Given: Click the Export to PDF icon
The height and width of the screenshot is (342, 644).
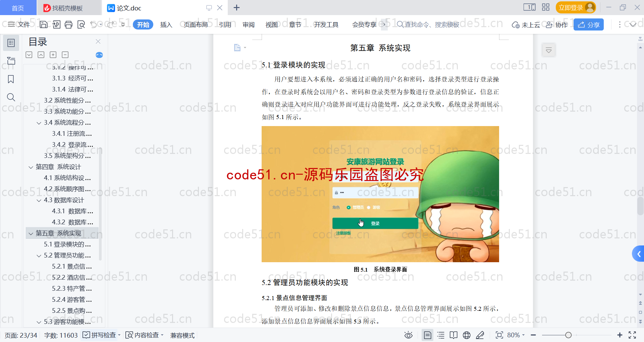Looking at the screenshot, I should click(56, 24).
